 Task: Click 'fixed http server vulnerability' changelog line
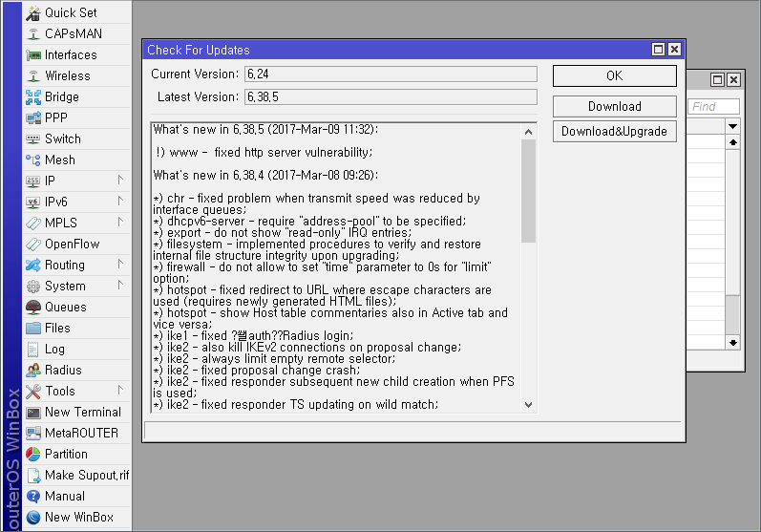(293, 153)
